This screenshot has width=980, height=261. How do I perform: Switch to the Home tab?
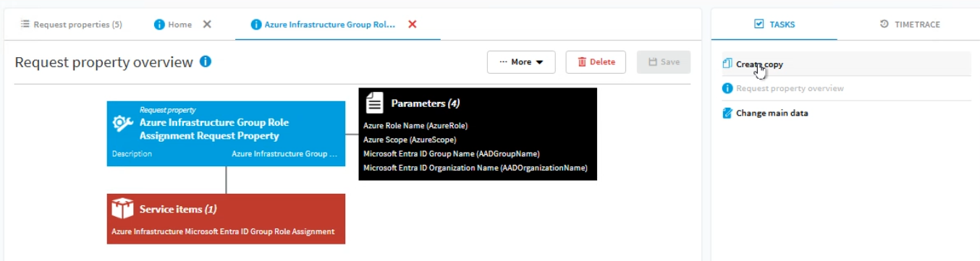coord(179,25)
